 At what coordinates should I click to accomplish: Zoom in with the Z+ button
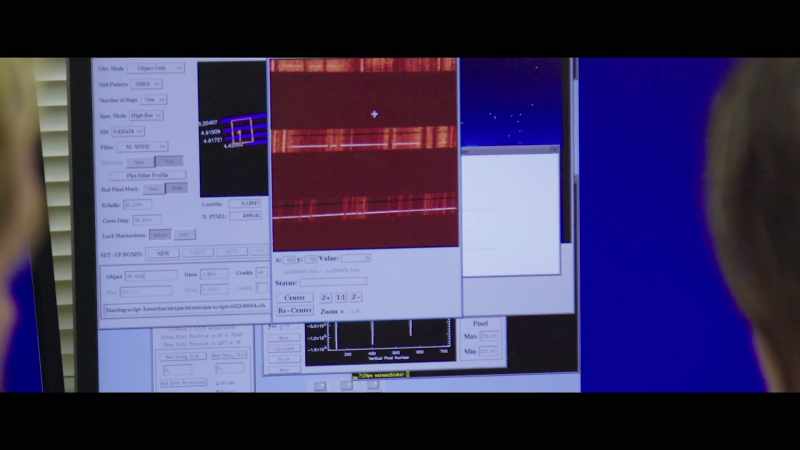pos(326,297)
